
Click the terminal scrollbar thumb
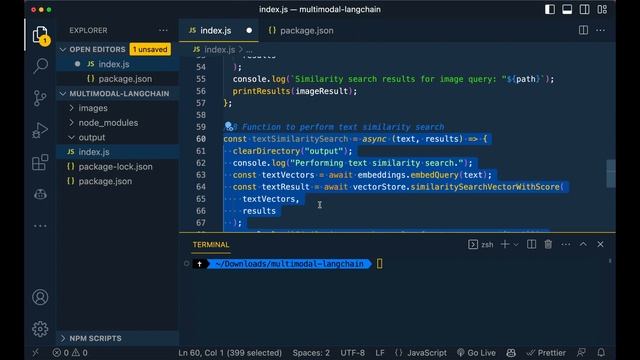pyautogui.click(x=610, y=260)
